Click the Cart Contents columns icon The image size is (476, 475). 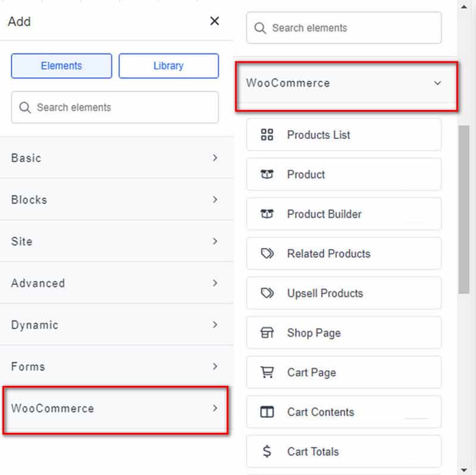(x=267, y=412)
